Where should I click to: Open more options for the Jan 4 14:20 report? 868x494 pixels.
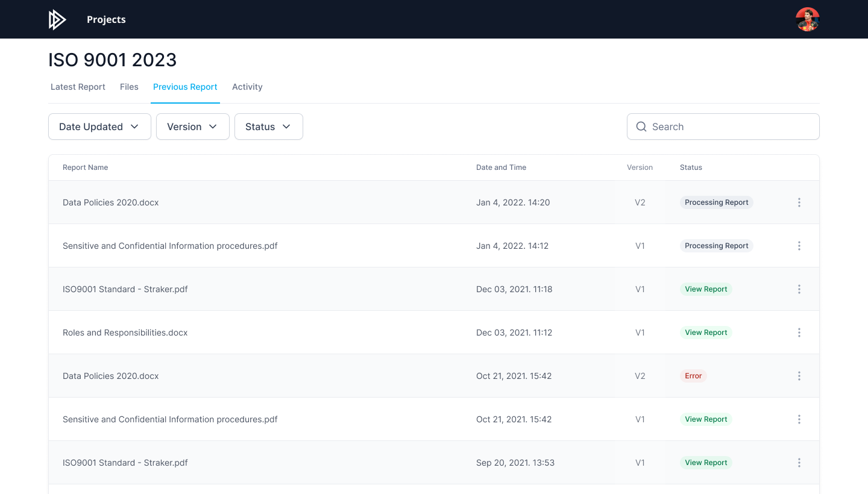799,202
